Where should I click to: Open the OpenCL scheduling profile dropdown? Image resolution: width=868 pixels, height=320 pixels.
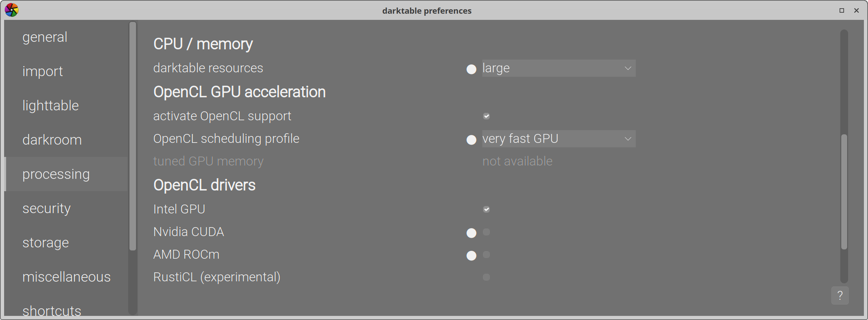(x=559, y=139)
